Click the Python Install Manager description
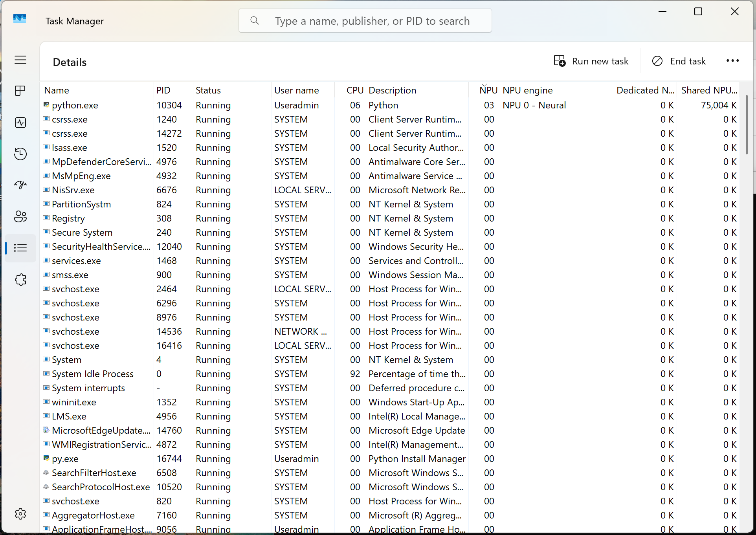This screenshot has height=535, width=756. (x=417, y=459)
